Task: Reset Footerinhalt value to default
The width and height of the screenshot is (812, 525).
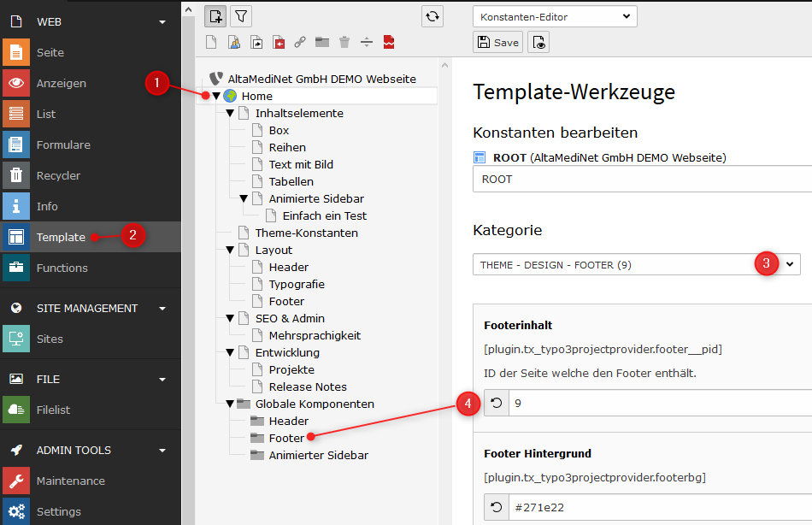Action: tap(496, 404)
